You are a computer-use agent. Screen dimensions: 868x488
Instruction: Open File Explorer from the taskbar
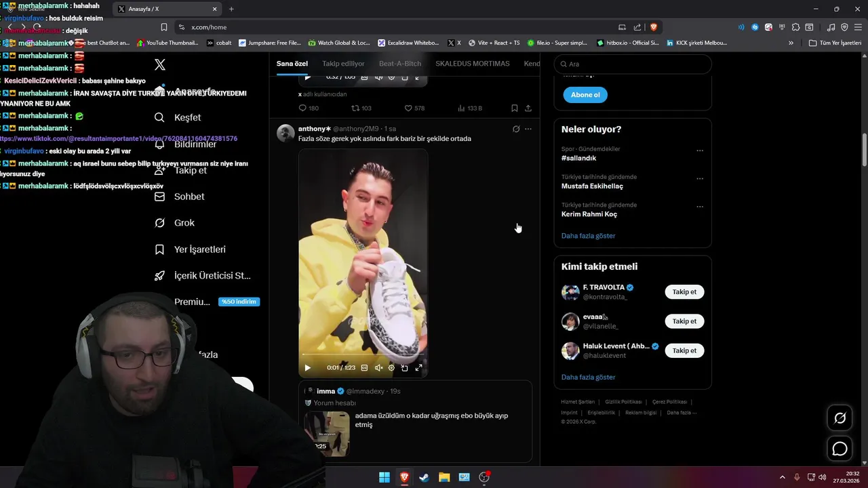tap(444, 477)
